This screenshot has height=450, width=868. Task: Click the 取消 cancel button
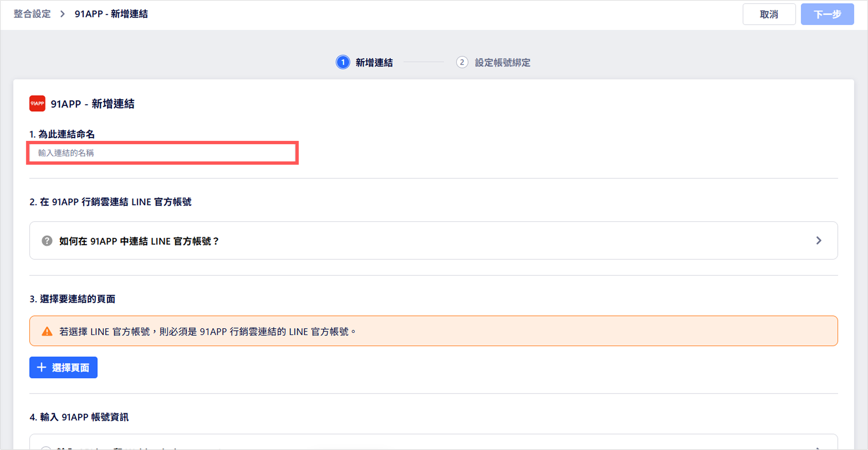(x=769, y=14)
